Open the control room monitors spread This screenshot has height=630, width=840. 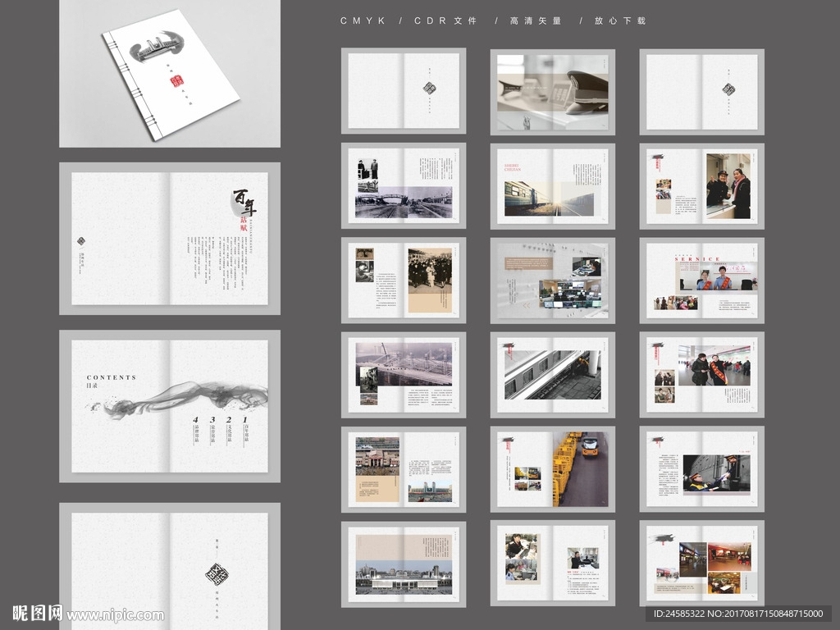point(553,281)
